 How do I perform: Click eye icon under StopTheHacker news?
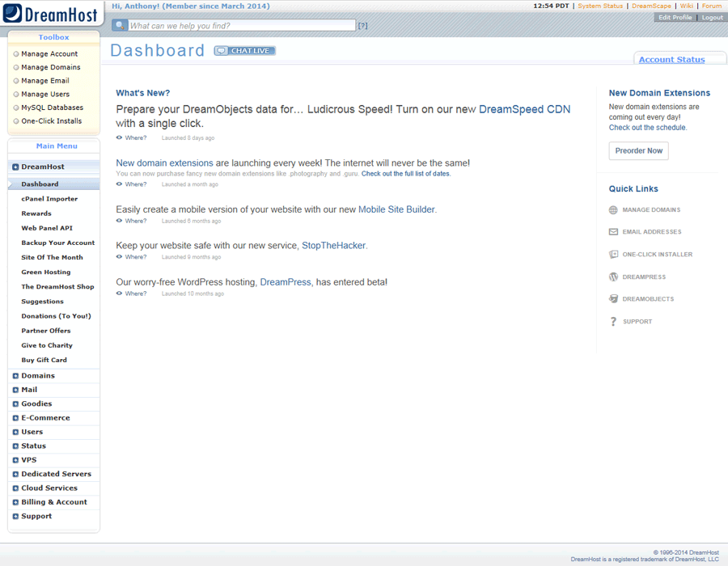(120, 256)
